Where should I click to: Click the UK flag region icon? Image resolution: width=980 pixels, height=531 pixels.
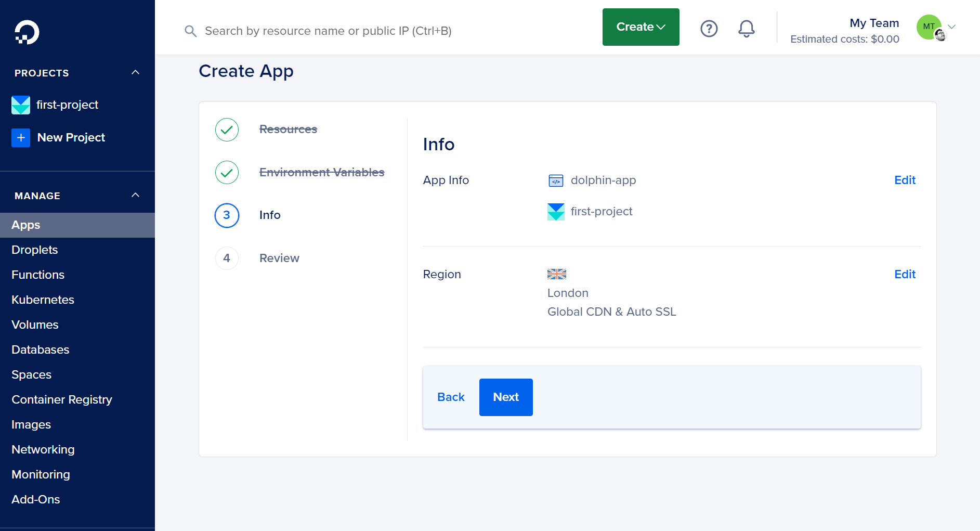[x=556, y=274]
